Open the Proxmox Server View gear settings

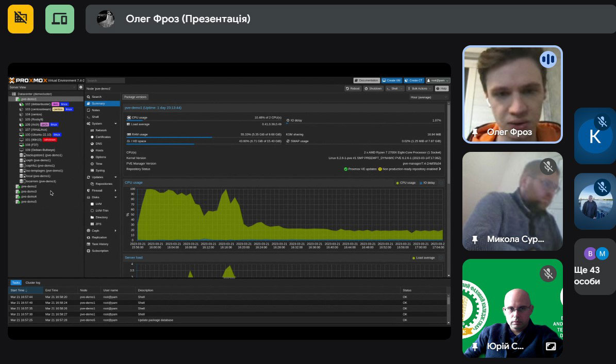click(80, 88)
